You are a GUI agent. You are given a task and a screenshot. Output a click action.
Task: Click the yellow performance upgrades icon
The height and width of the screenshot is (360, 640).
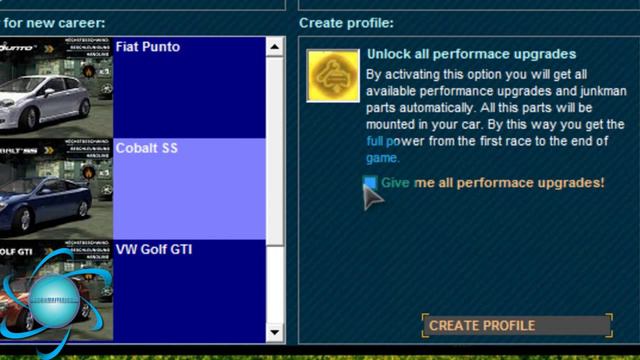333,76
